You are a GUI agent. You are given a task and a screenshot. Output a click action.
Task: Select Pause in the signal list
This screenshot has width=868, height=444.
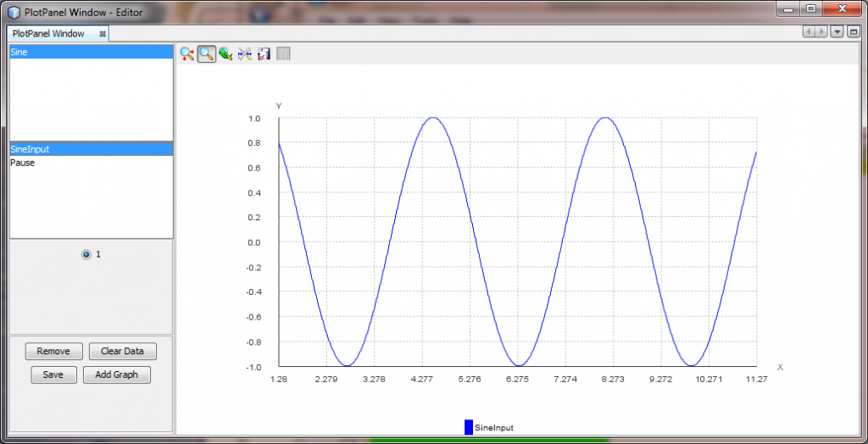[x=23, y=163]
